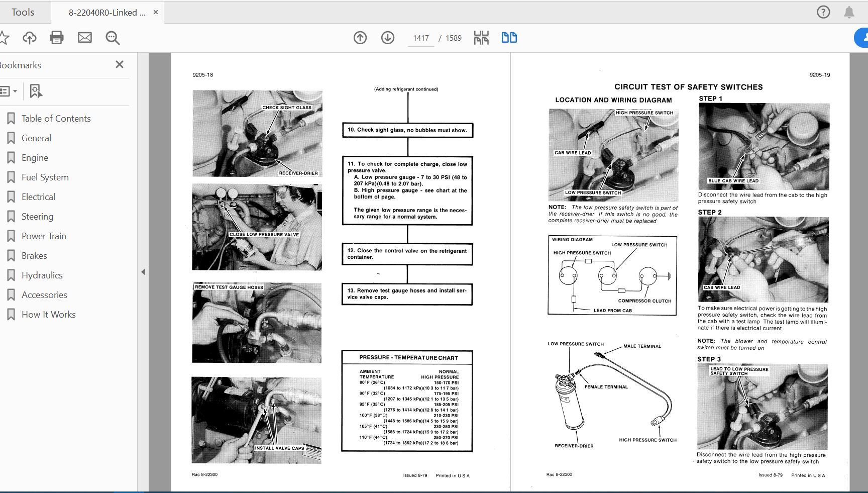Print the document with printer icon

(57, 38)
